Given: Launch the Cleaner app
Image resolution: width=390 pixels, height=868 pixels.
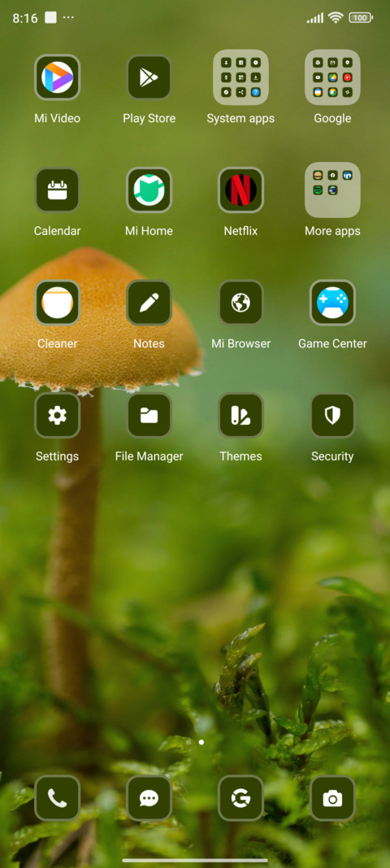Looking at the screenshot, I should click(57, 303).
